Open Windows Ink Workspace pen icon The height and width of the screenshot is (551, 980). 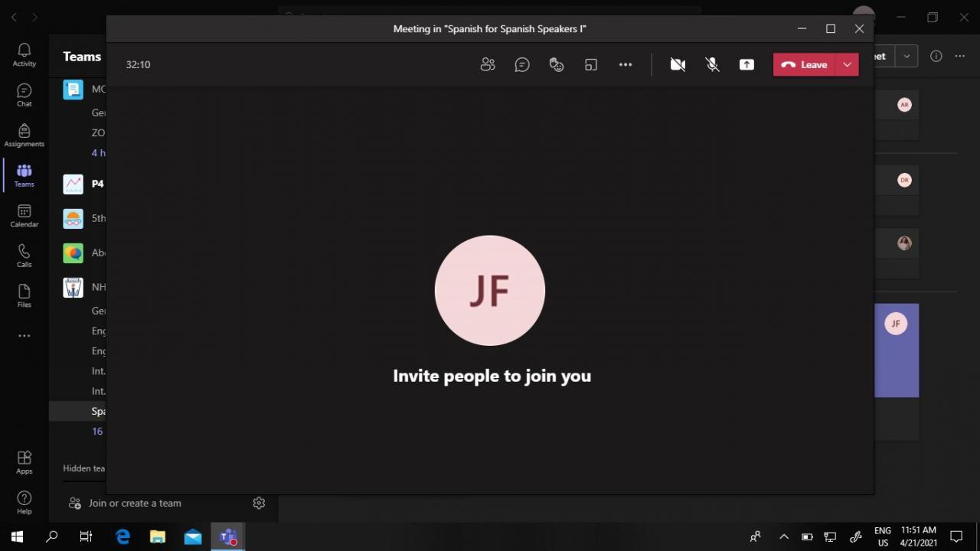point(856,536)
